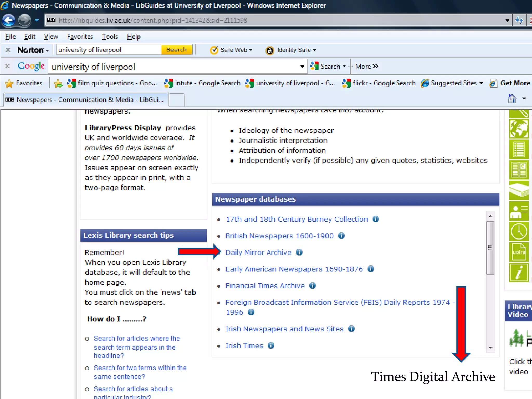Open Daily Mirror Archive link
Screen dimensions: 532x399
pos(258,252)
